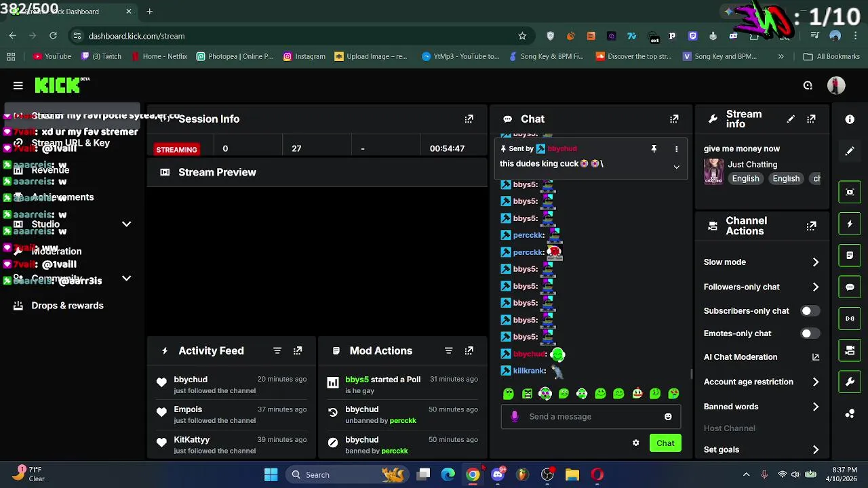Click the Just Chatting category
Viewport: 868px width, 488px height.
point(752,165)
